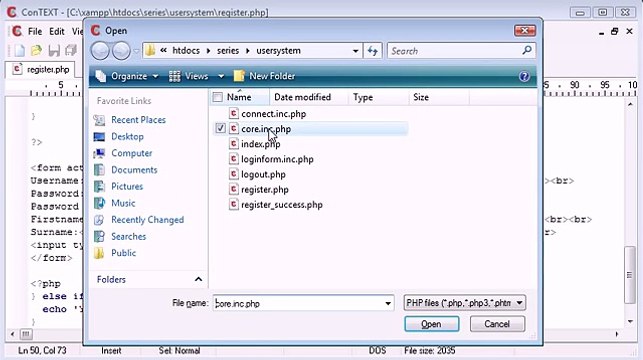Expand the series breadcrumb arrow
The image size is (643, 360).
coord(248,51)
